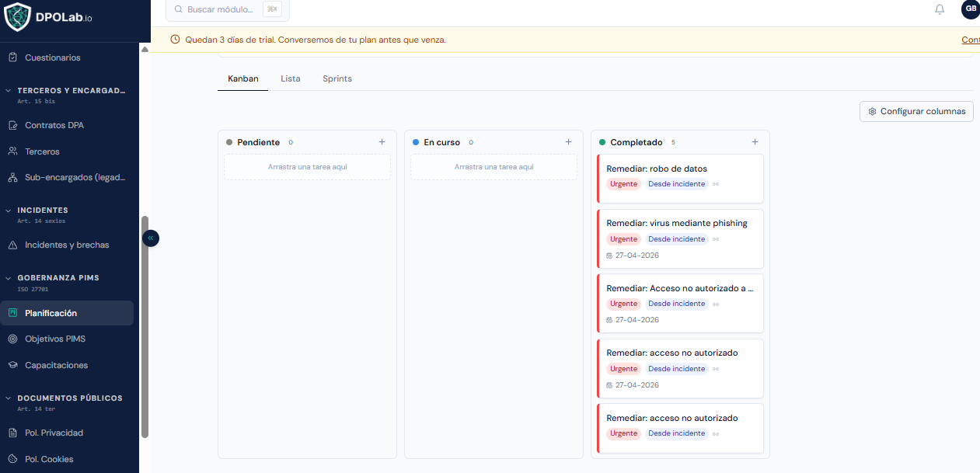Click the DPOLab.io shield logo
Screen dimensions: 980x473
tap(17, 17)
